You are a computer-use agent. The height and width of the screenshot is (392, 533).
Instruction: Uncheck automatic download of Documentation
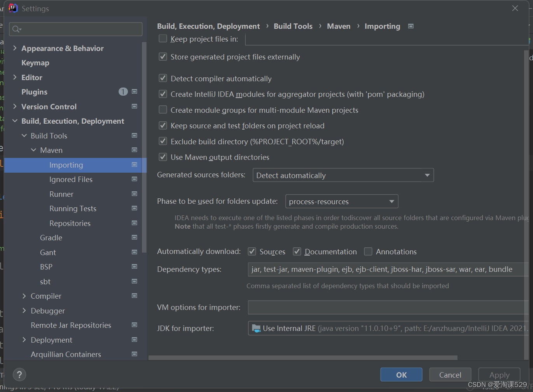tap(297, 252)
